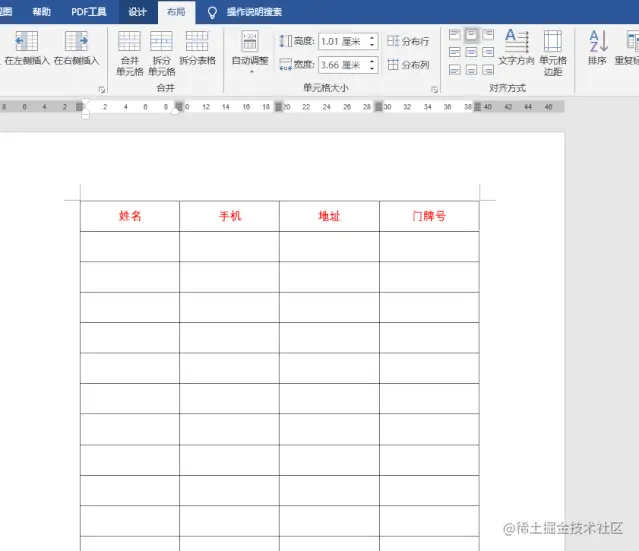Image resolution: width=639 pixels, height=551 pixels.
Task: Click Distribute Columns (分布列) button
Action: [x=408, y=64]
